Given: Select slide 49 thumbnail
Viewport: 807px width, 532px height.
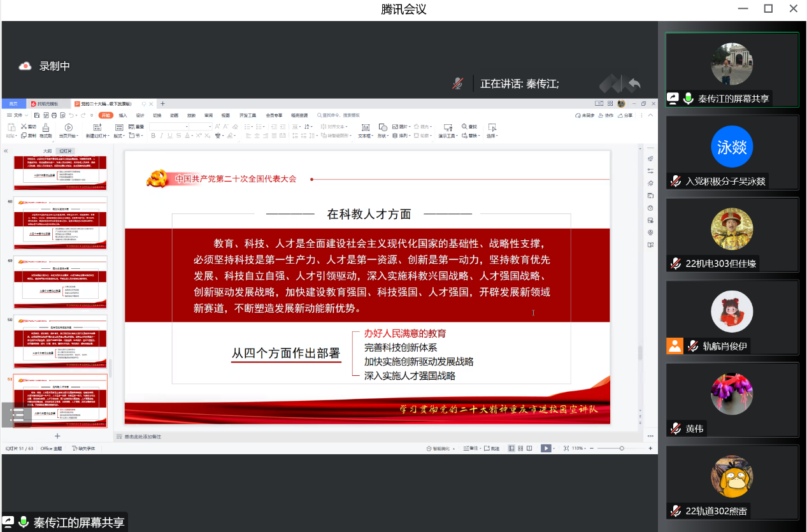Looking at the screenshot, I should coord(61,282).
